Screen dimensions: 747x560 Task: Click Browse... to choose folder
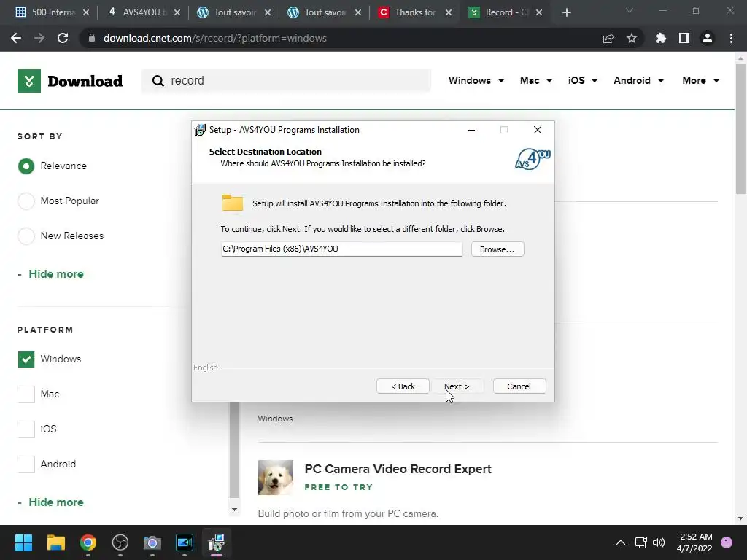click(x=498, y=249)
